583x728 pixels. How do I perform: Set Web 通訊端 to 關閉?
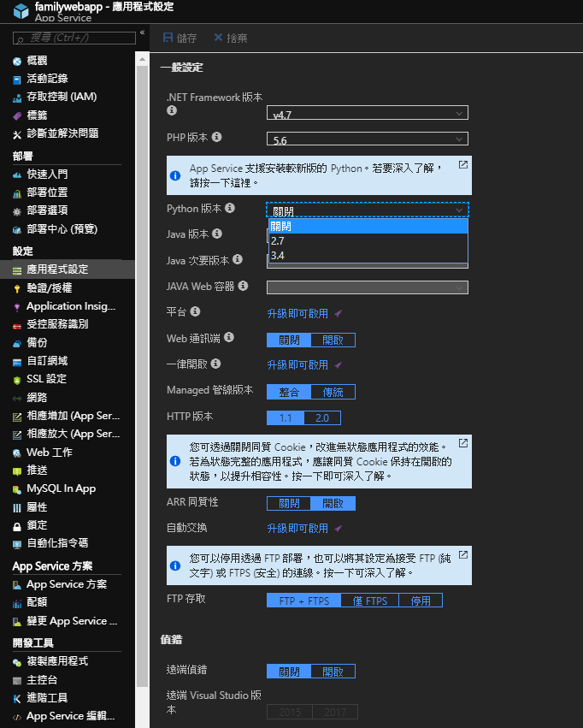[x=289, y=340]
